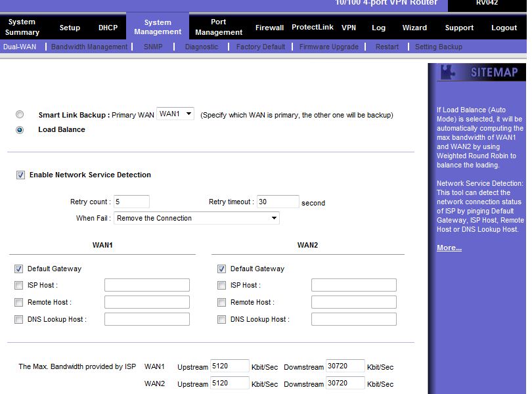Go to the VPN tab

(x=349, y=28)
